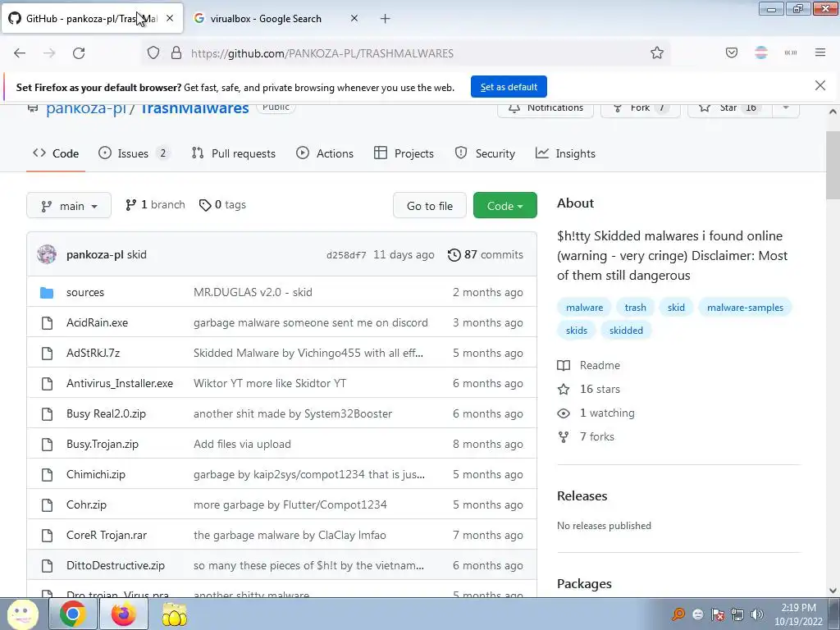Open the DittoDestructive.zip file
This screenshot has height=630, width=840.
116,566
